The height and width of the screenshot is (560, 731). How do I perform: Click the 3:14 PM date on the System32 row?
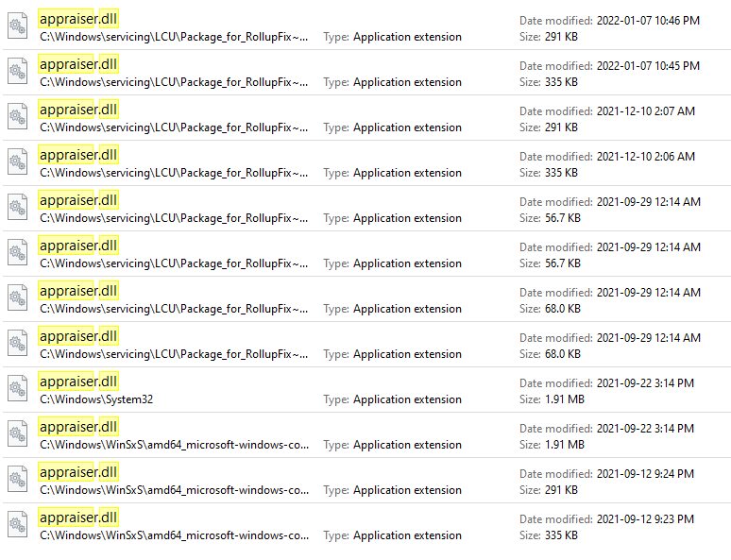(645, 382)
